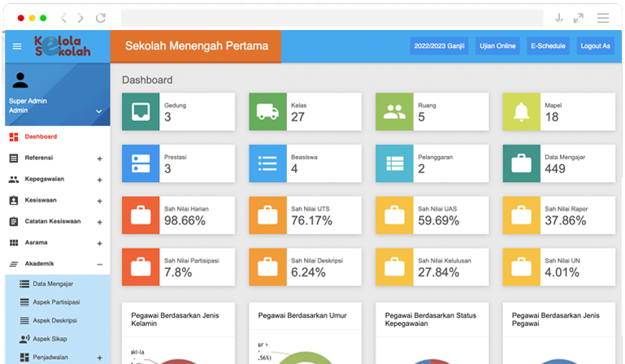Viewport: 625px width, 364px height.
Task: Click the hamburger menu icon beside the logo
Action: click(x=17, y=46)
